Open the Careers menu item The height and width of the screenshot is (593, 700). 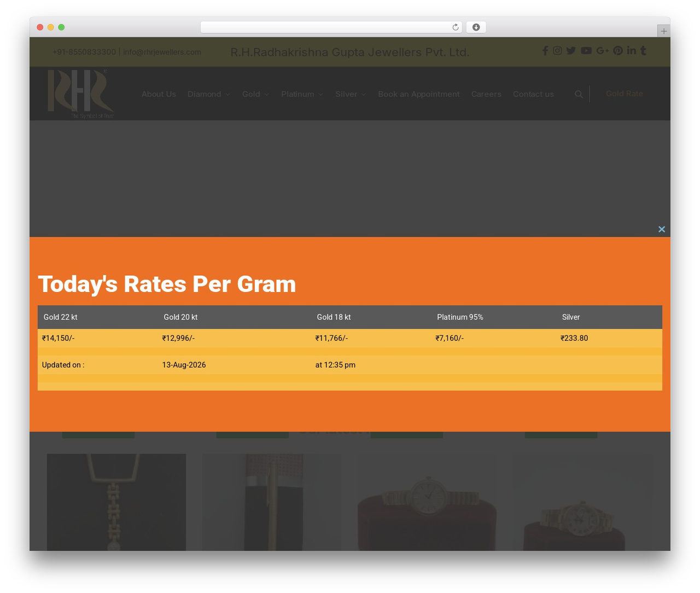[486, 94]
